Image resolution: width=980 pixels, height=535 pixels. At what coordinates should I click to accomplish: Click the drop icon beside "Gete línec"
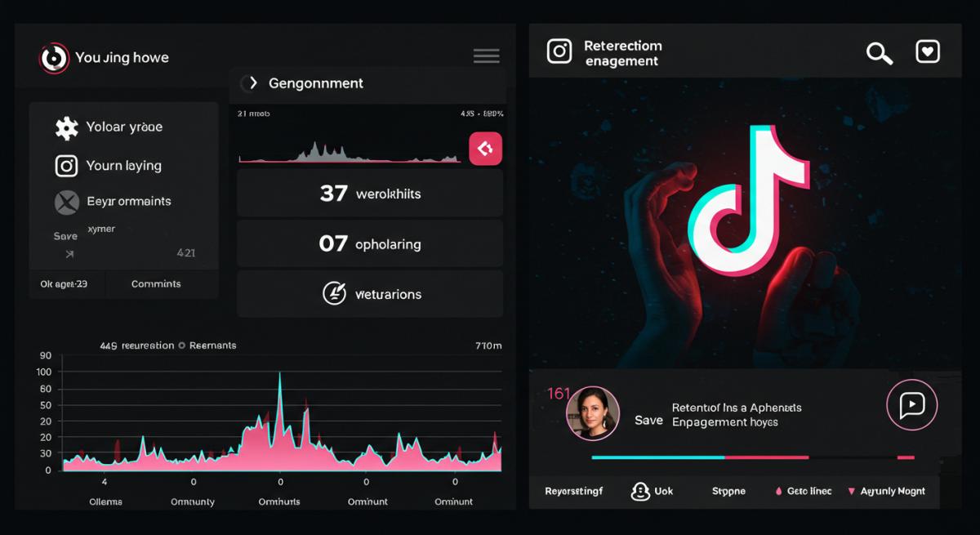coord(778,492)
